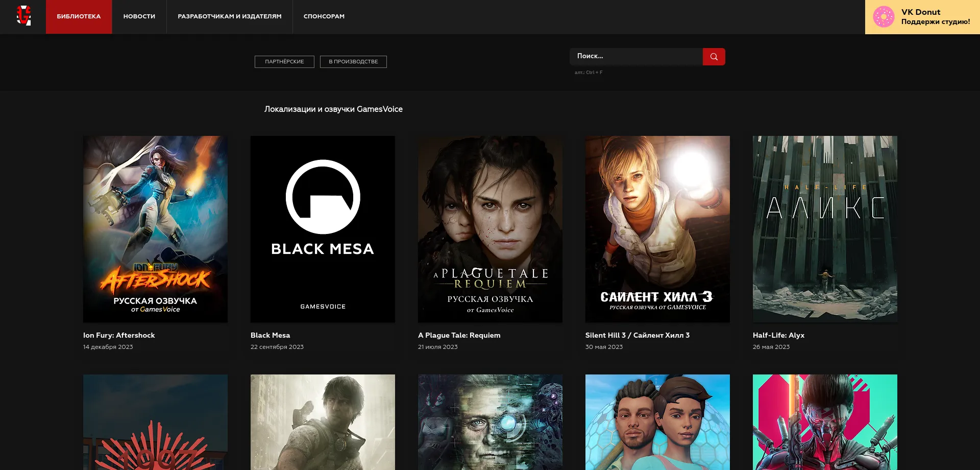Click the VK Donut donut icon

pyautogui.click(x=884, y=17)
